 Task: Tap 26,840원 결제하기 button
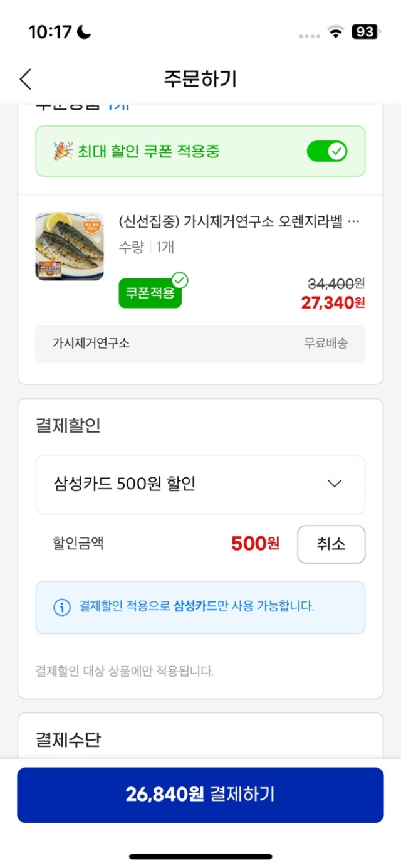click(x=200, y=795)
